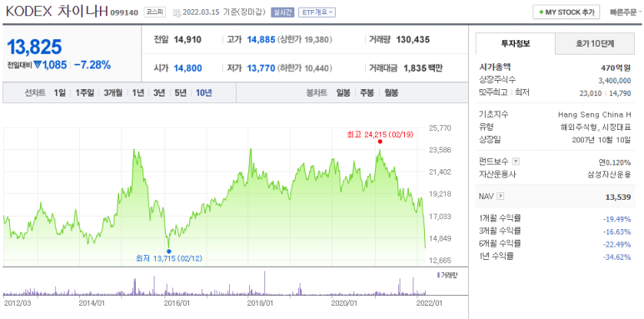644x319 pixels.
Task: Select the 주봉 weekly candle chart
Action: click(367, 92)
